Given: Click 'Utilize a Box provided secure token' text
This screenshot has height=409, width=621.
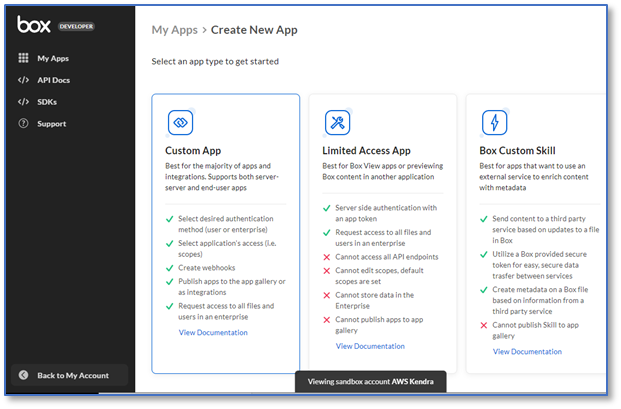Looking at the screenshot, I should point(539,265).
